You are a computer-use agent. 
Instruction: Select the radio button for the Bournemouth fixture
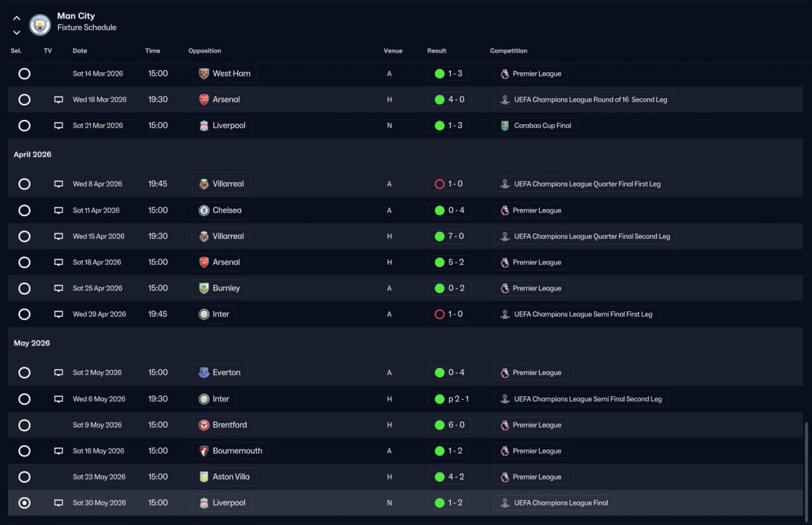pos(24,451)
